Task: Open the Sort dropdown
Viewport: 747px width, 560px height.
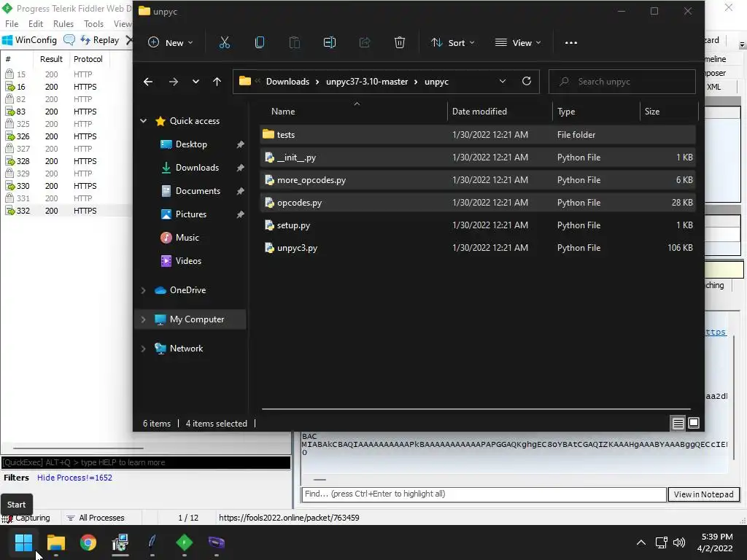Action: 452,43
